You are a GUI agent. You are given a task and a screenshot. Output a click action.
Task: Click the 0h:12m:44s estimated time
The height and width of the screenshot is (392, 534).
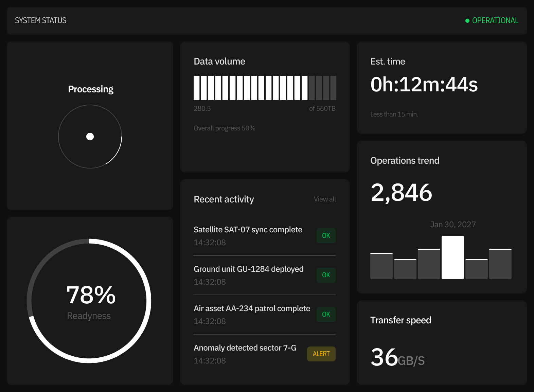424,84
